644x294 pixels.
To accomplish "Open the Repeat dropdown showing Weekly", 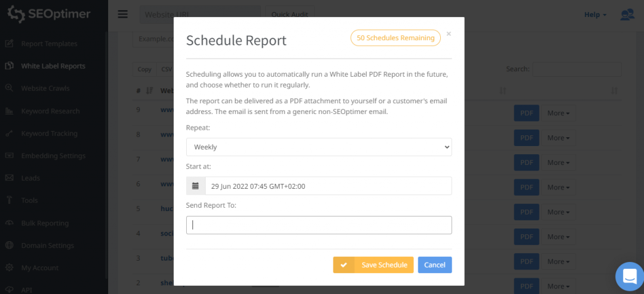I will tap(319, 147).
